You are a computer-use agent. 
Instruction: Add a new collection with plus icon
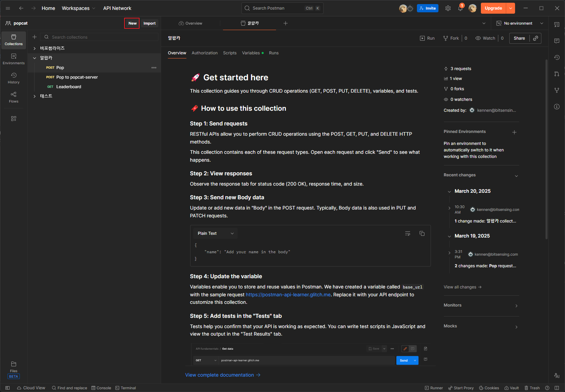coord(35,37)
